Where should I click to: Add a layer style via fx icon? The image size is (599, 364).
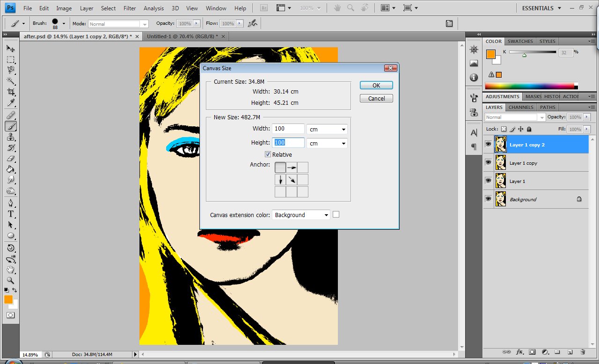[519, 352]
